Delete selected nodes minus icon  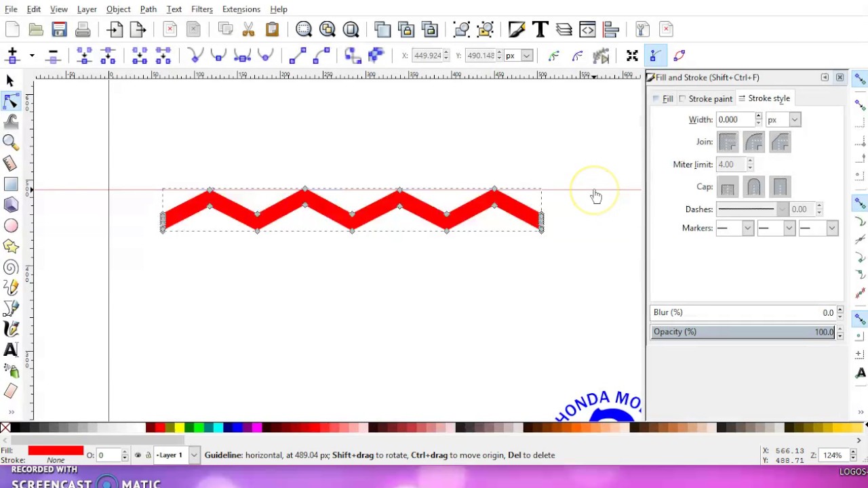[53, 56]
